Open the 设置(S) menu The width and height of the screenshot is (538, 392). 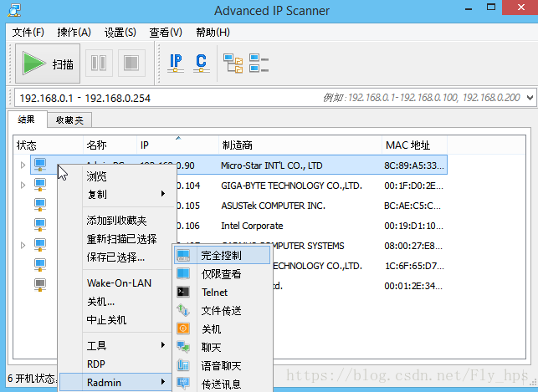tap(120, 33)
